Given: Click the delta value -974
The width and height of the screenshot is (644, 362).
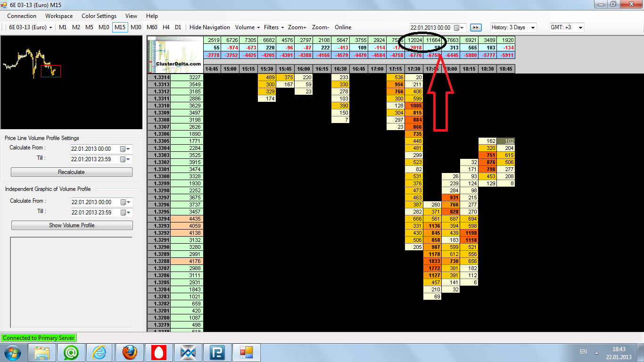Looking at the screenshot, I should [x=230, y=48].
